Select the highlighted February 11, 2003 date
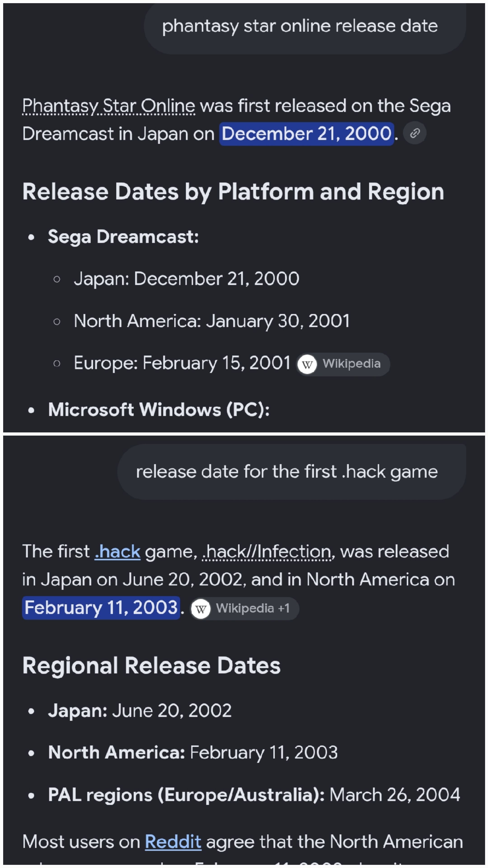 101,608
